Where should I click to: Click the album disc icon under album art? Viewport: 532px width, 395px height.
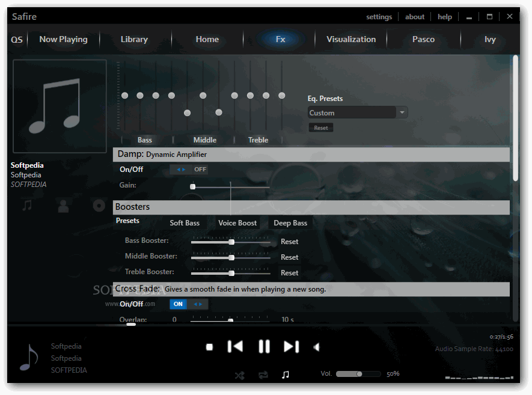tap(99, 206)
